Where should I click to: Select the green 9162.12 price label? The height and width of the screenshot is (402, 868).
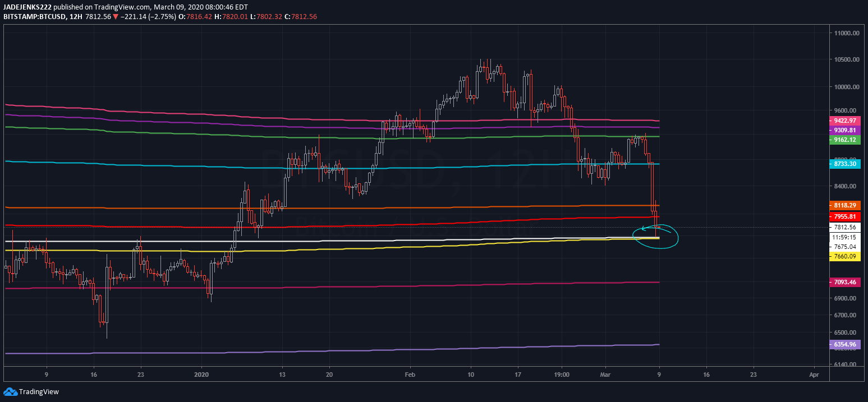pyautogui.click(x=844, y=140)
